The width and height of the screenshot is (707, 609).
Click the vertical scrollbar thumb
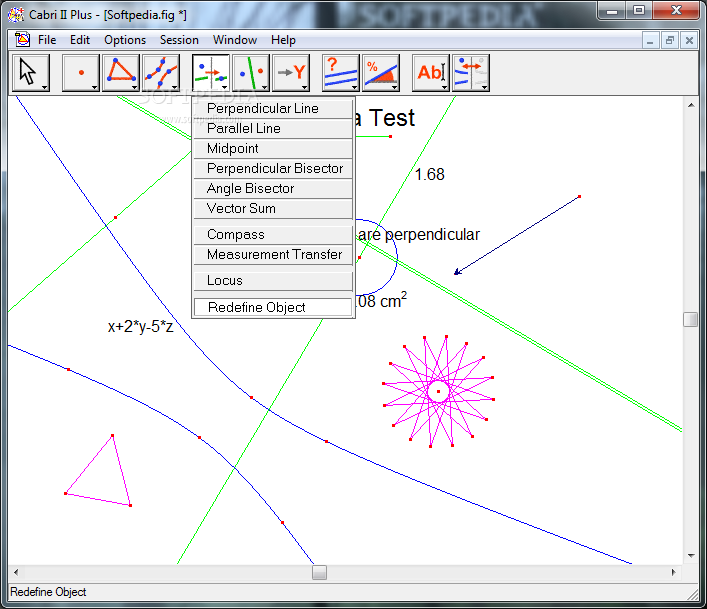691,320
